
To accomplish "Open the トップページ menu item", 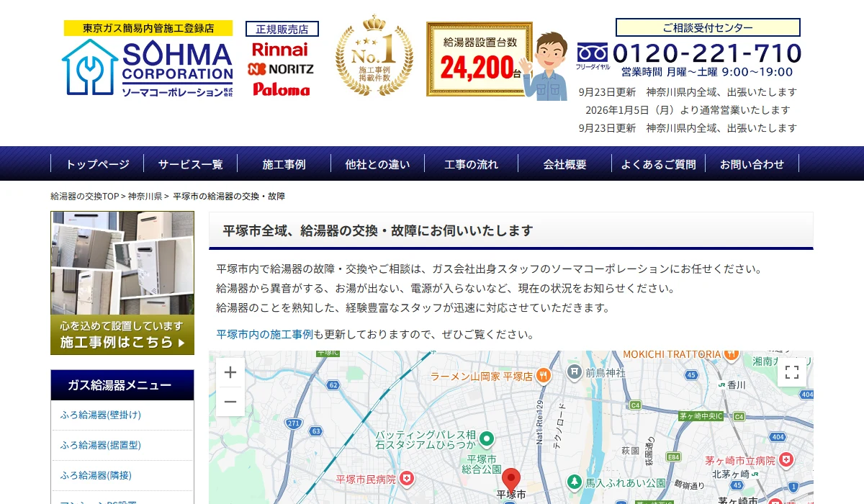I will click(x=97, y=164).
